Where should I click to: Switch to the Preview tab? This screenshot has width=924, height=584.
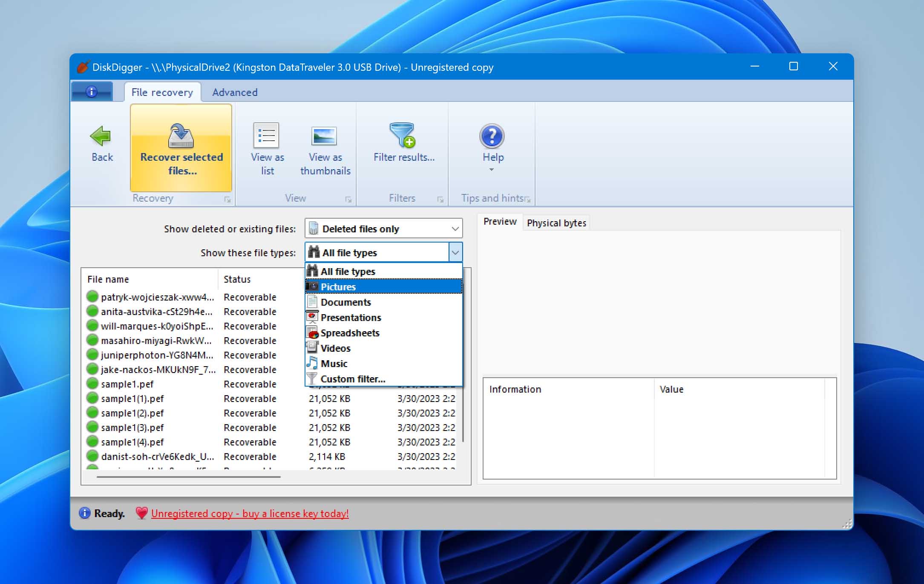(500, 222)
